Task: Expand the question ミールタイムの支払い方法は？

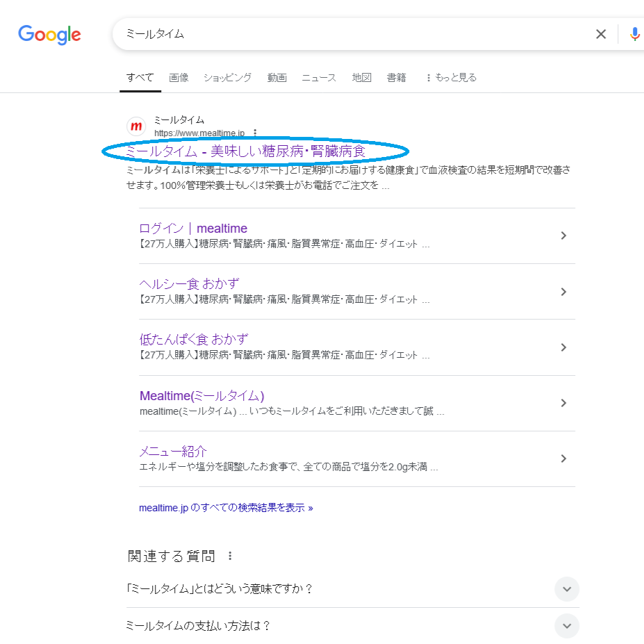Action: point(566,625)
